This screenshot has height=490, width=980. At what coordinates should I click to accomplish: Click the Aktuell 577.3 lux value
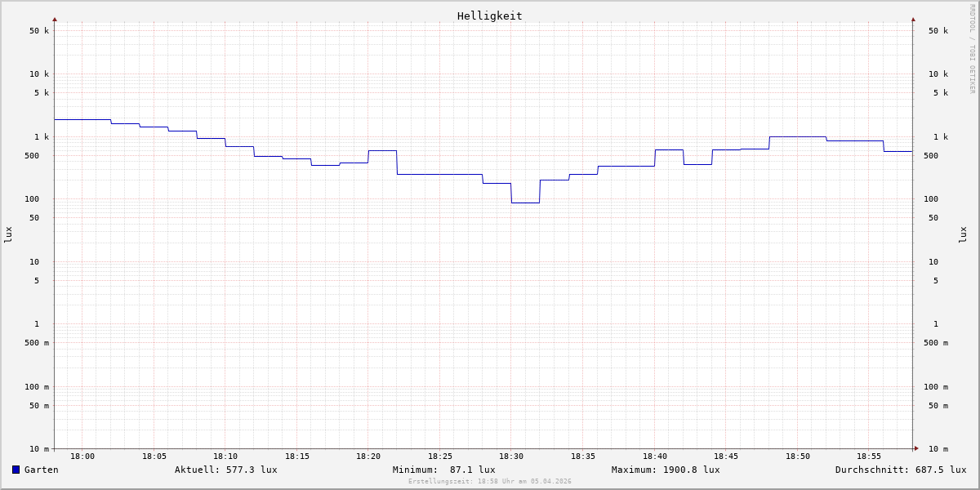[225, 470]
